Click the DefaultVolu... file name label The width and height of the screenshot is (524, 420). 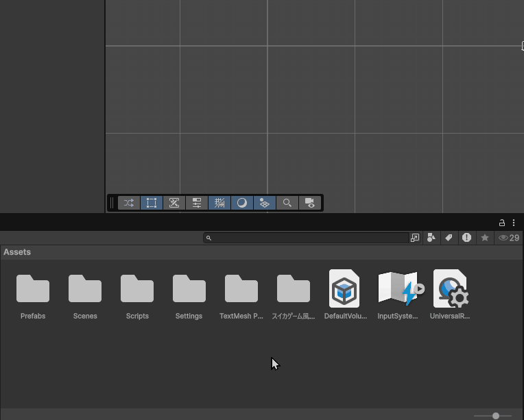coord(346,316)
